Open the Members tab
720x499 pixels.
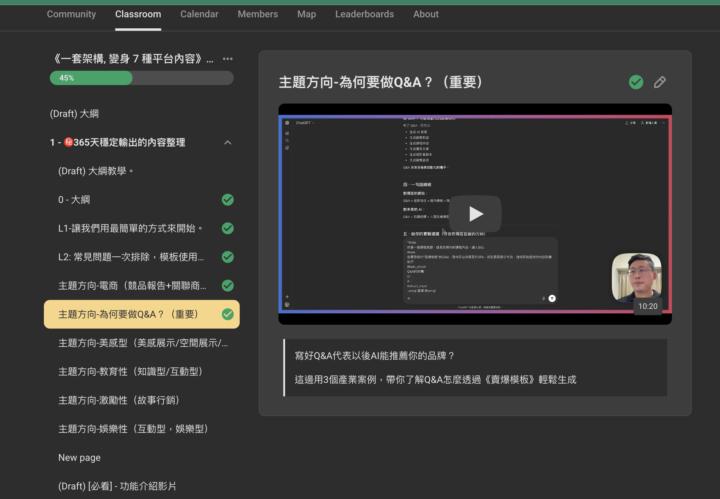point(258,14)
